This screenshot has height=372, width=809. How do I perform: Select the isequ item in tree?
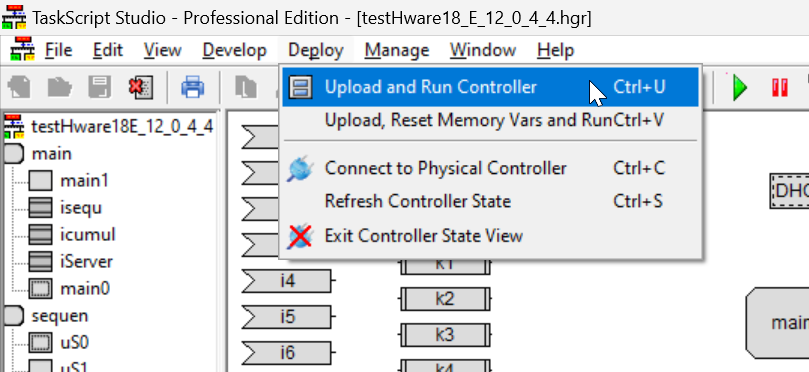[x=81, y=207]
